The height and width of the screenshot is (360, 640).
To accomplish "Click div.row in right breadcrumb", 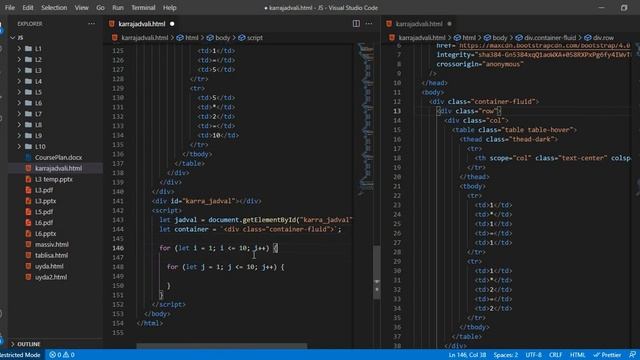I will [x=603, y=38].
